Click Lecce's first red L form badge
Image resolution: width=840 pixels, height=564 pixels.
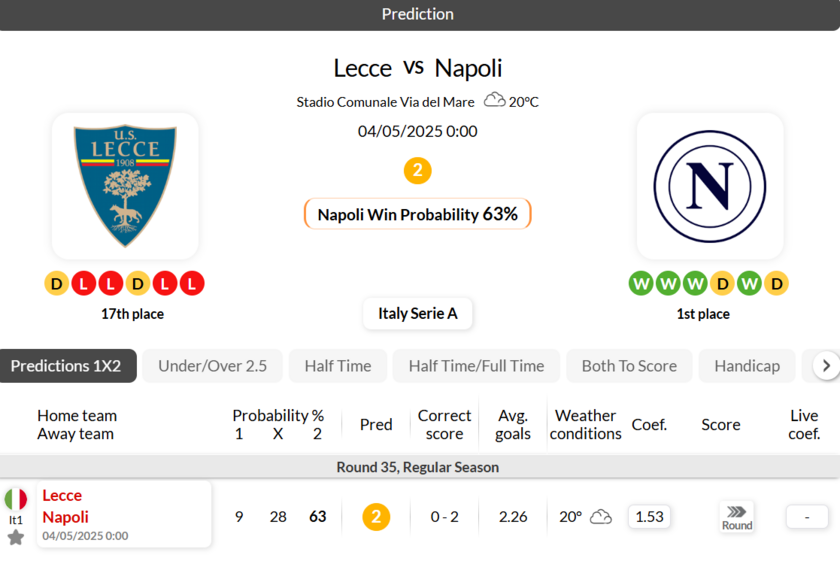(x=83, y=284)
